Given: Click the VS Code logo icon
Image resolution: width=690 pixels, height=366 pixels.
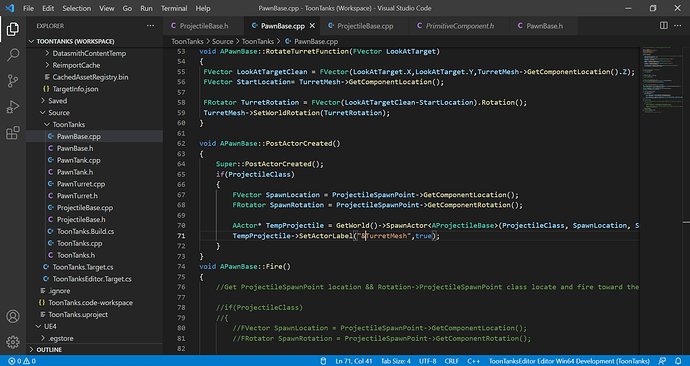Looking at the screenshot, I should point(10,8).
